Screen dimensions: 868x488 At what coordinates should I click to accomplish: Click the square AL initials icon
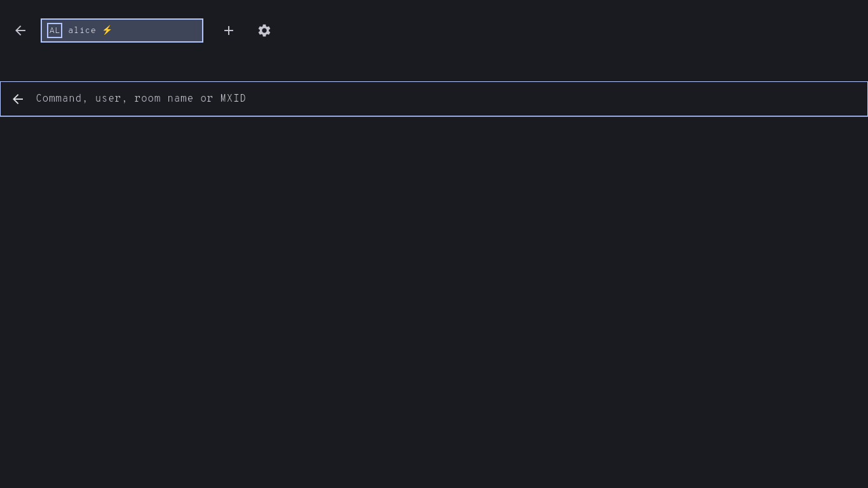coord(55,30)
